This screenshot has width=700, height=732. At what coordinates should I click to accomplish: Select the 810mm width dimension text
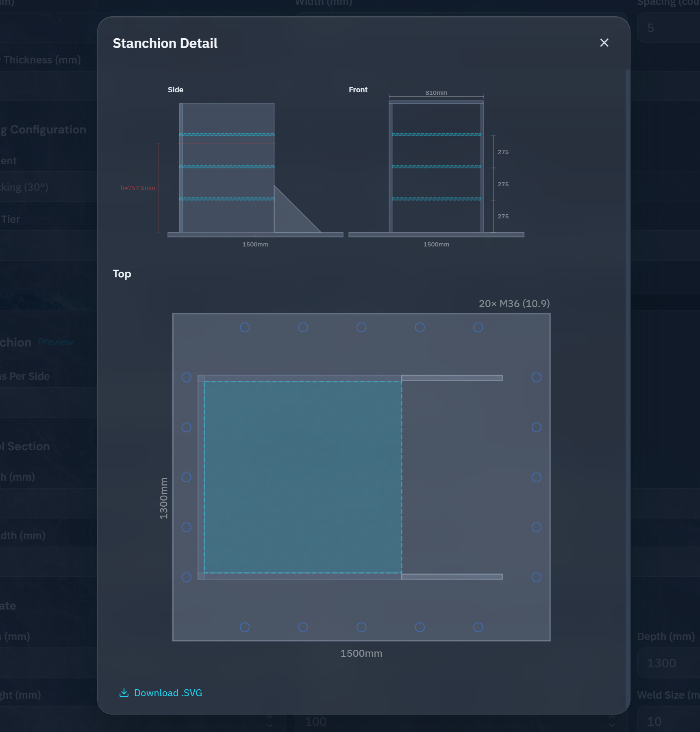436,93
